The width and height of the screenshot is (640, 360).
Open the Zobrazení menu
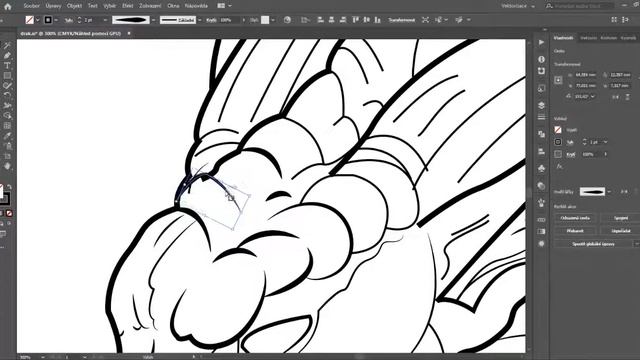pyautogui.click(x=150, y=6)
